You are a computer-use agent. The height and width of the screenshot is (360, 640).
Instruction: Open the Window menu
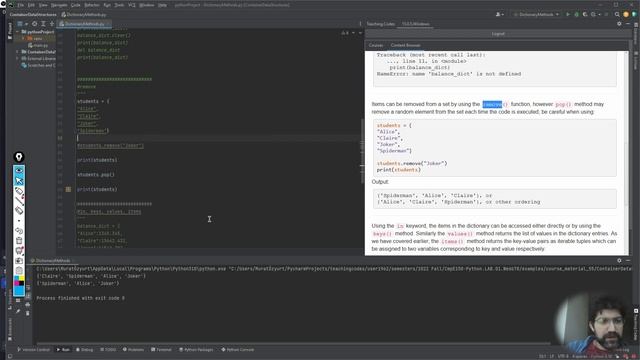[x=147, y=5]
